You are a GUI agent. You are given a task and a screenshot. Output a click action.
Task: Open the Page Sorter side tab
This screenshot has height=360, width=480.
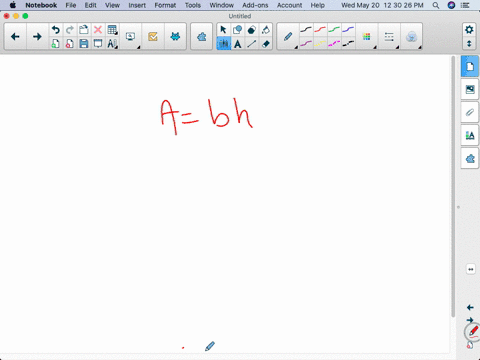pos(470,67)
